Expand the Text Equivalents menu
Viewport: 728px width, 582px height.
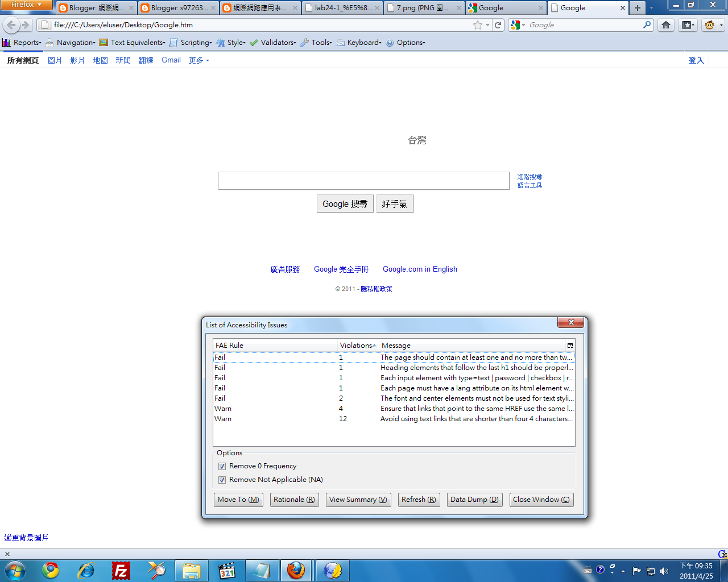(x=132, y=43)
